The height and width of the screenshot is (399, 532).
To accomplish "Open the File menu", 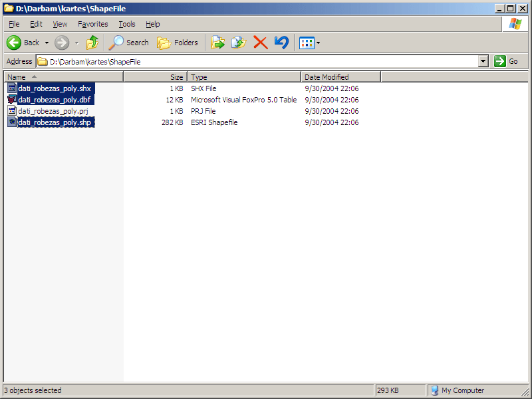I will (14, 24).
